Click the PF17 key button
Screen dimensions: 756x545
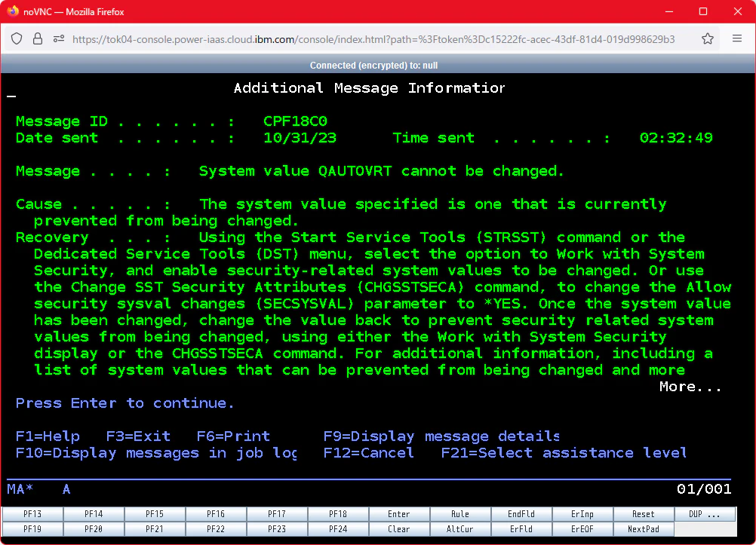coord(277,514)
